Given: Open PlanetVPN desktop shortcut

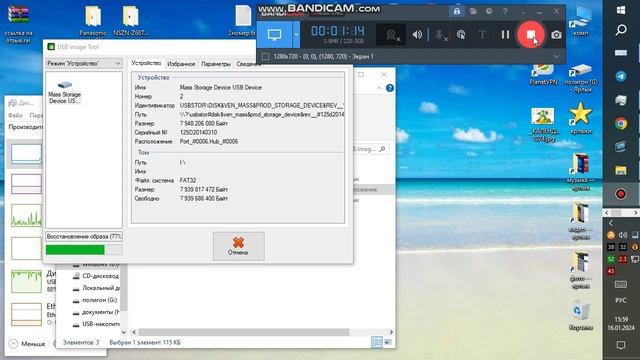Looking at the screenshot, I should pos(543,74).
